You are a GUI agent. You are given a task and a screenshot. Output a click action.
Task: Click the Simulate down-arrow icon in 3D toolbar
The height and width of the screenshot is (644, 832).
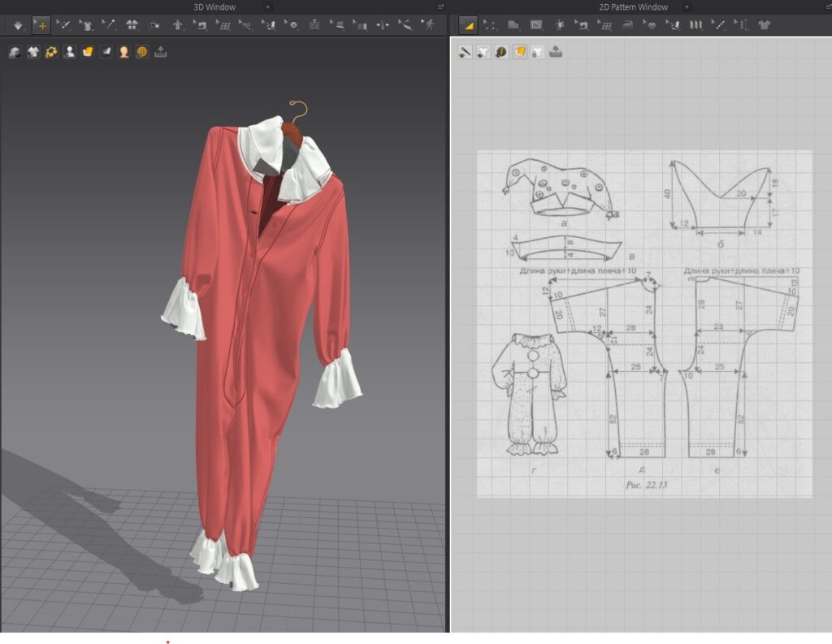pyautogui.click(x=18, y=25)
